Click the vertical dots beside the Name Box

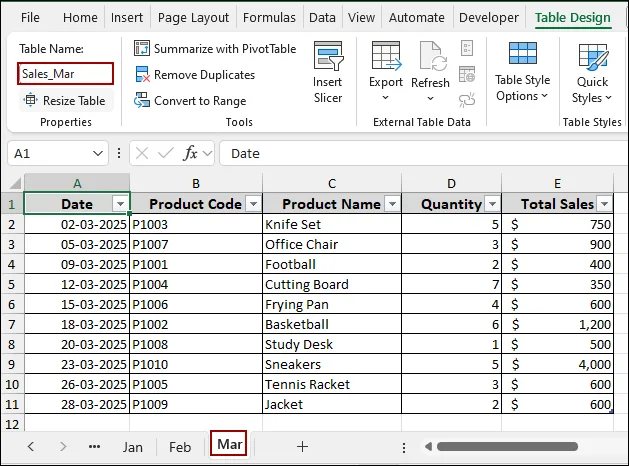pos(119,153)
